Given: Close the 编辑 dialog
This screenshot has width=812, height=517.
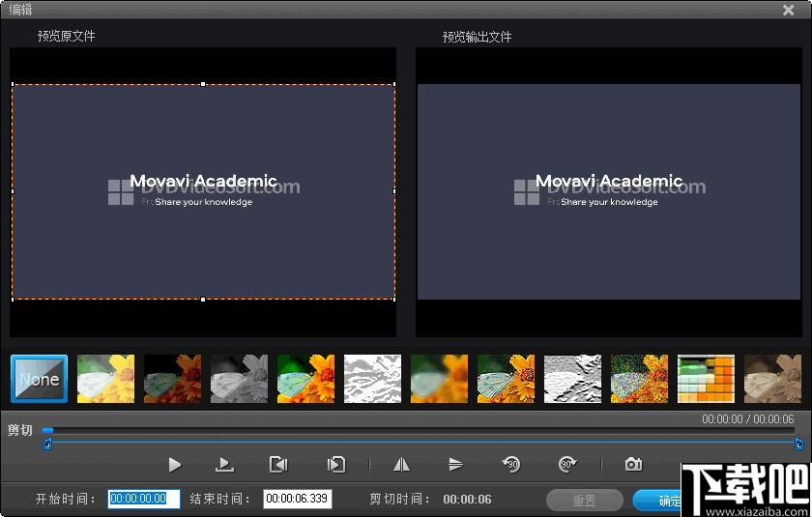Looking at the screenshot, I should [789, 10].
